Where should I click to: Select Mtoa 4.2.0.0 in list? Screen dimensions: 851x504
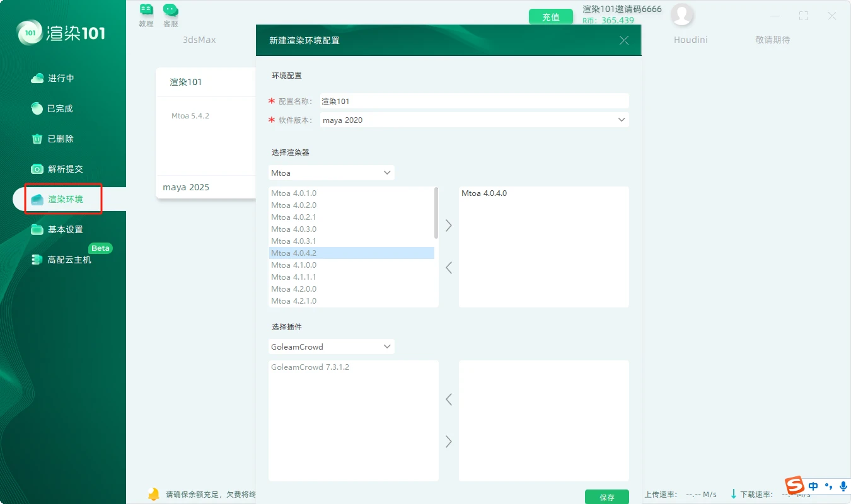[x=352, y=289]
